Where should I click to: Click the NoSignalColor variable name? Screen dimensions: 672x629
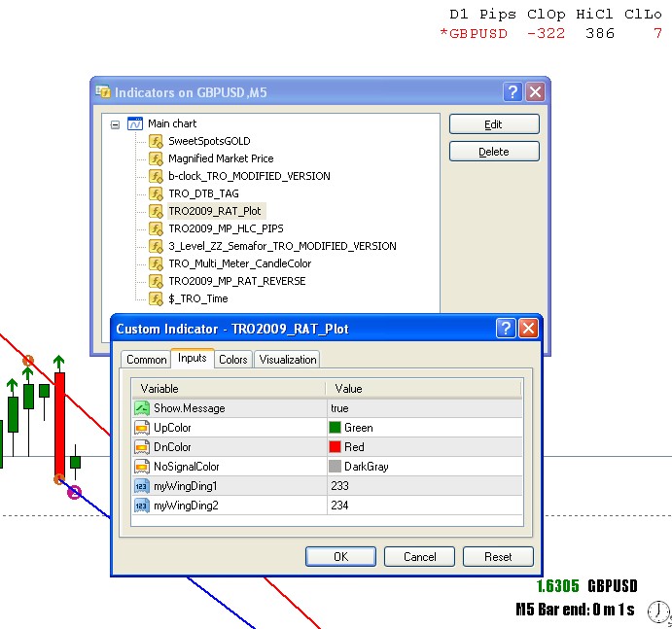187,467
